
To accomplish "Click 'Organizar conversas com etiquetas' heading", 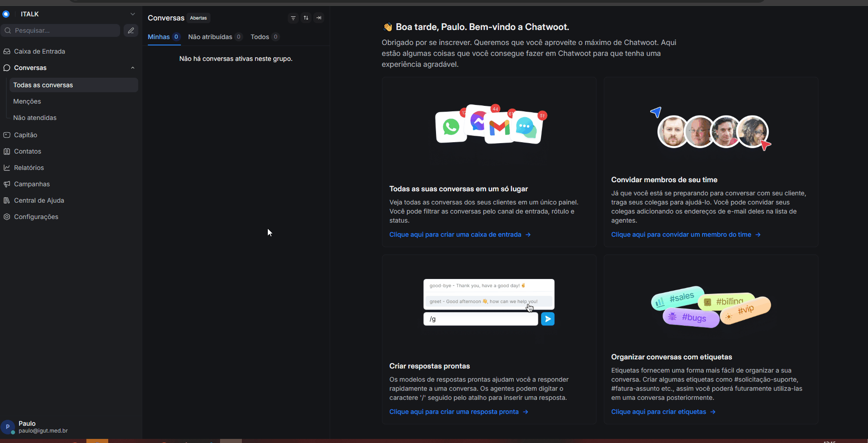I will 672,357.
